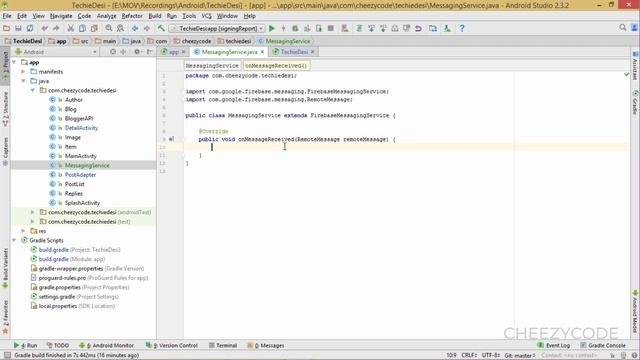Open the Run tool window

coord(25,345)
